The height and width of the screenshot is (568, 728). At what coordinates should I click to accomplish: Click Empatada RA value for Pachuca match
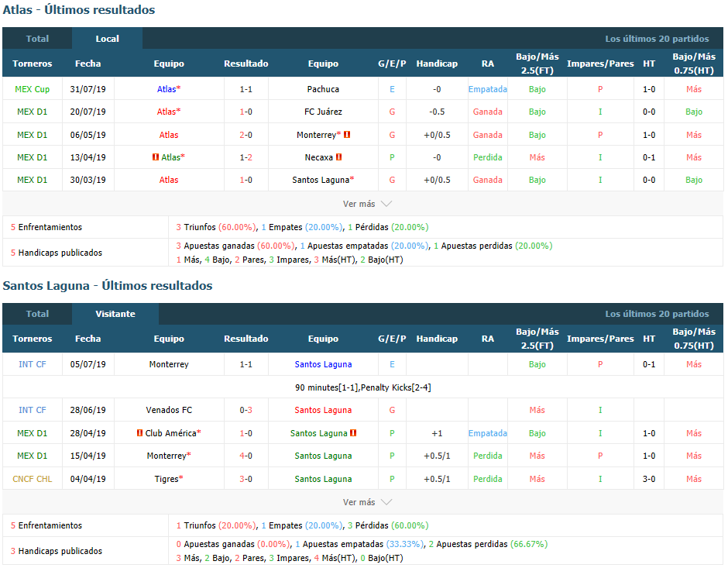click(x=487, y=89)
